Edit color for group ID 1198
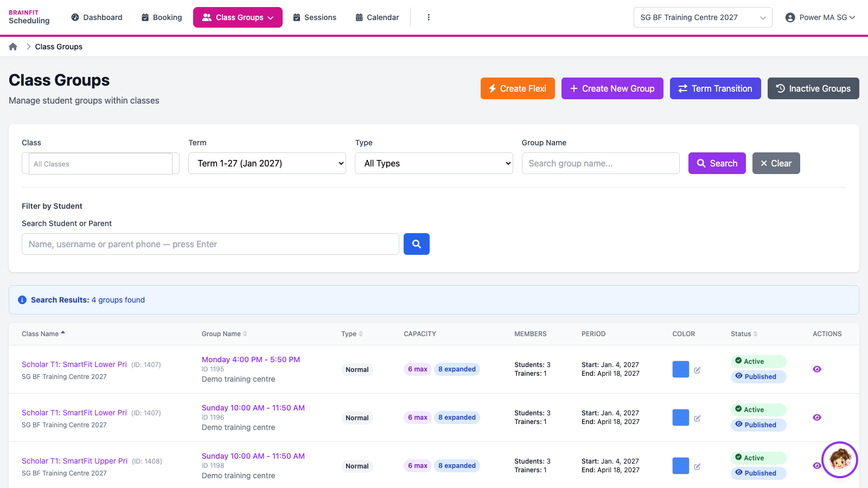This screenshot has height=488, width=868. (697, 466)
